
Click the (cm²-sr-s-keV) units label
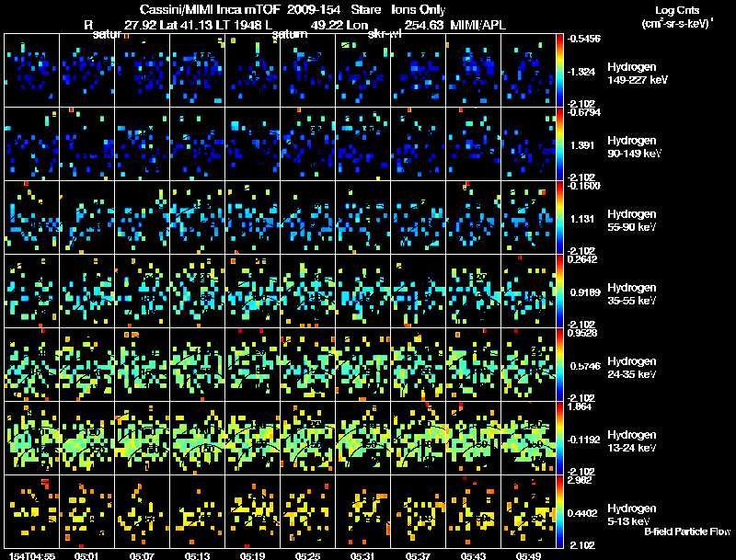click(678, 23)
